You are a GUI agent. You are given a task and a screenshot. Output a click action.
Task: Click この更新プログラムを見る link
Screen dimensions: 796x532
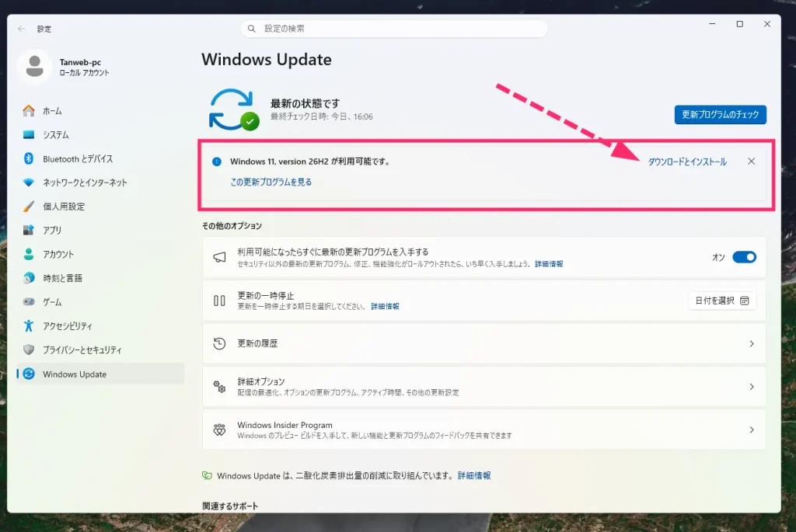[271, 182]
